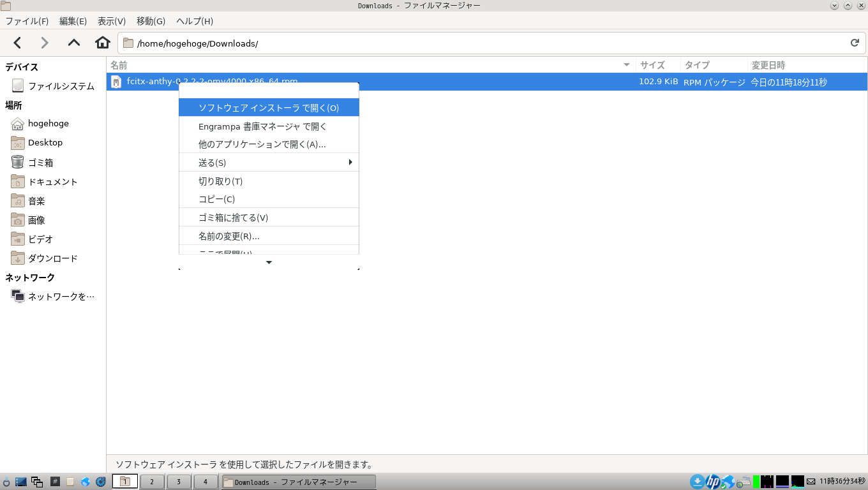Image resolution: width=868 pixels, height=490 pixels.
Task: Click the blue gear launcher icon in taskbar
Action: click(x=100, y=482)
